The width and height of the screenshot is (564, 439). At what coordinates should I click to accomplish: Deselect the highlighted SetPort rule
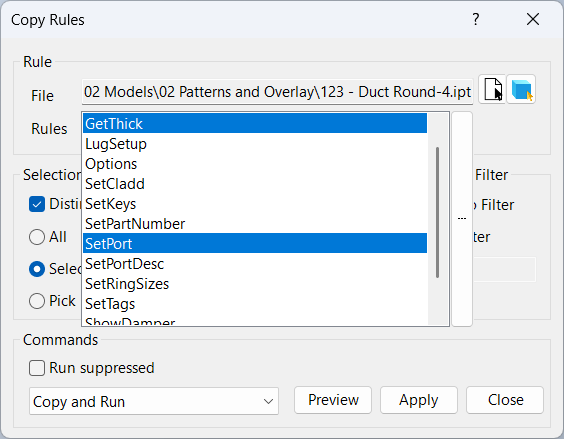click(x=255, y=244)
